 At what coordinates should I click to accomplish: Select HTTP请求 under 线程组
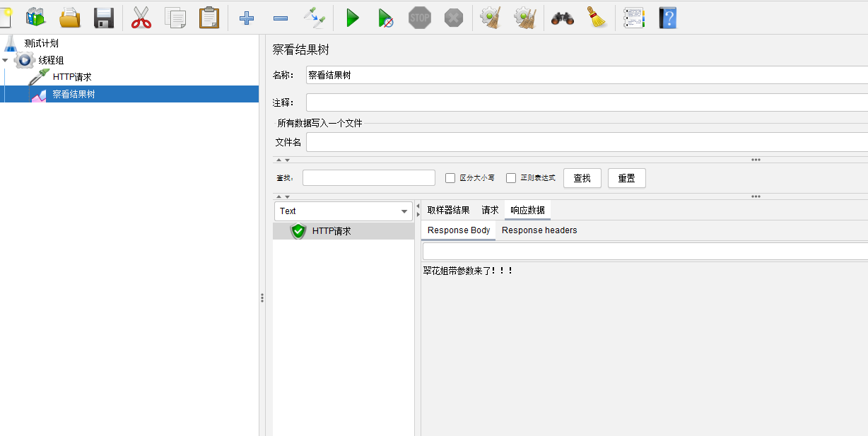pos(72,77)
